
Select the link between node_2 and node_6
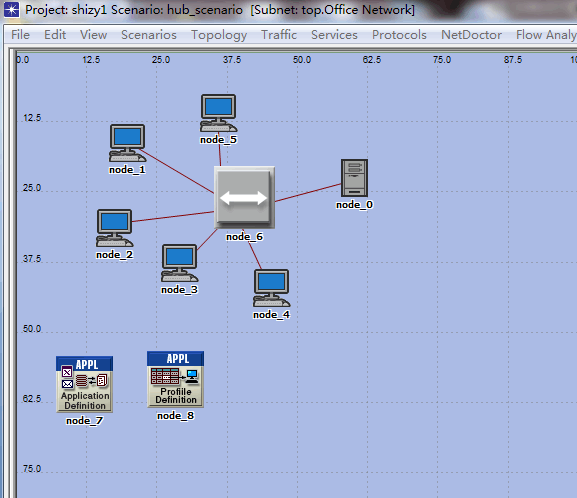[173, 216]
